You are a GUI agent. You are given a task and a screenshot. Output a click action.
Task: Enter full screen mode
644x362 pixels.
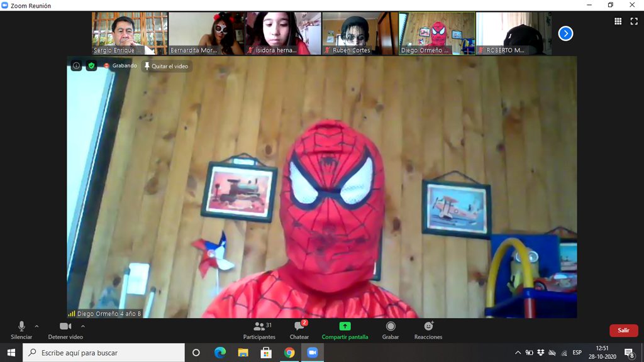coord(633,21)
